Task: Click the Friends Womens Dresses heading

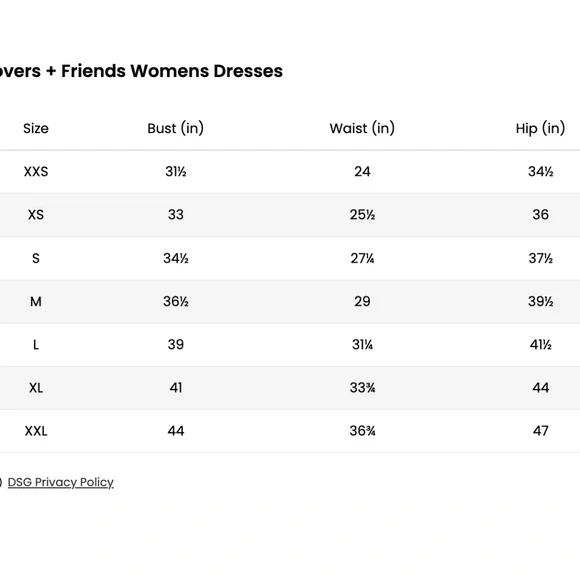Action: pyautogui.click(x=172, y=71)
